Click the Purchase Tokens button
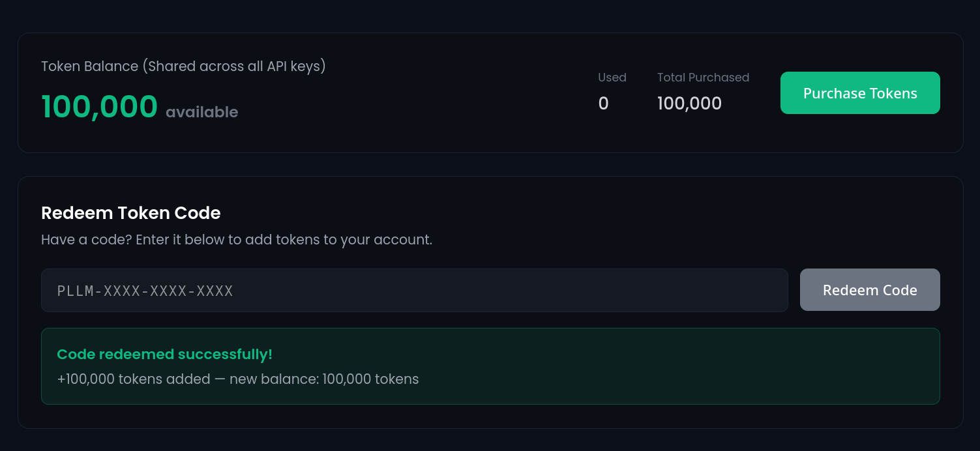 [x=859, y=93]
